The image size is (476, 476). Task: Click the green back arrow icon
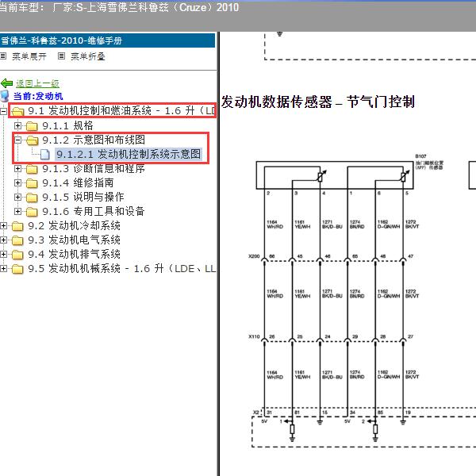tap(7, 83)
